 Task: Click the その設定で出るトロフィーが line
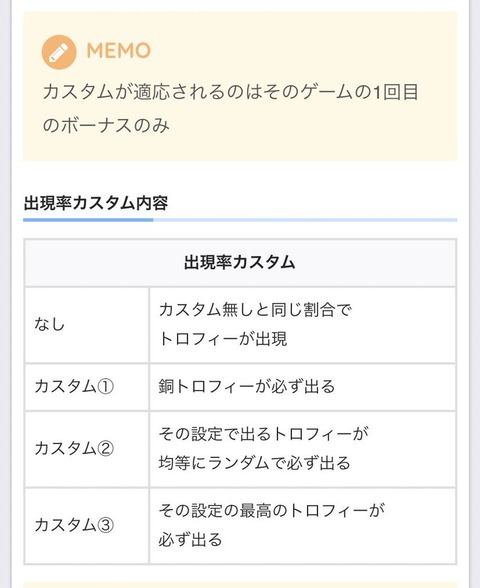(x=263, y=434)
